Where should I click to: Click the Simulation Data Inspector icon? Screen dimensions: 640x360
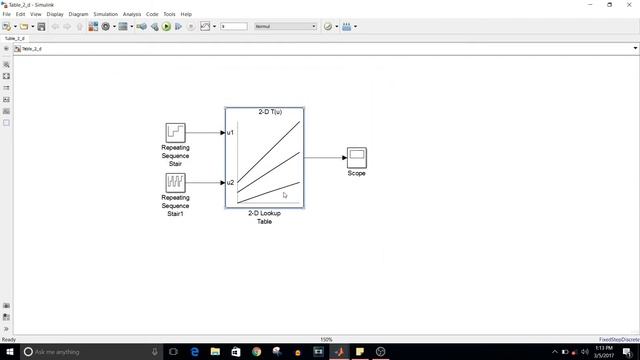pos(205,27)
